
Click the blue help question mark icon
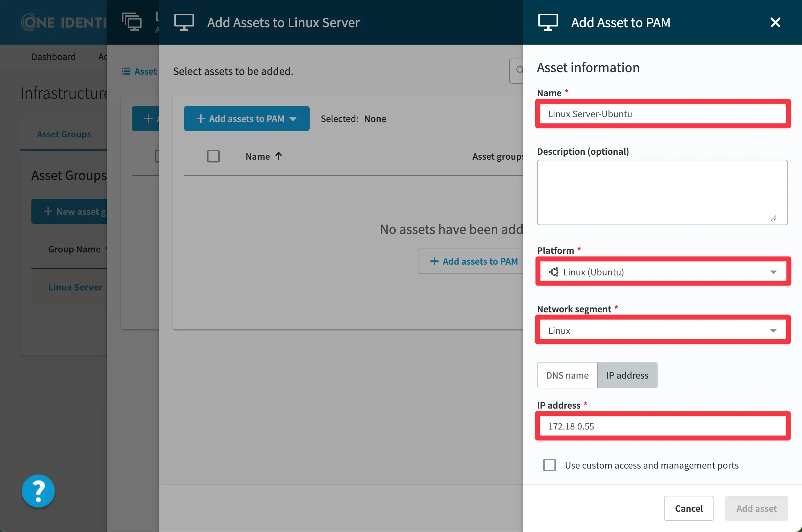coord(38,491)
